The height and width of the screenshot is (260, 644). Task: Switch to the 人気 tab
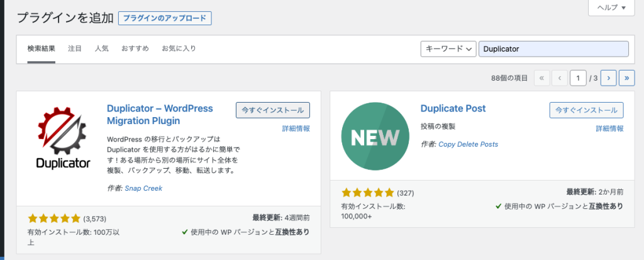click(101, 48)
